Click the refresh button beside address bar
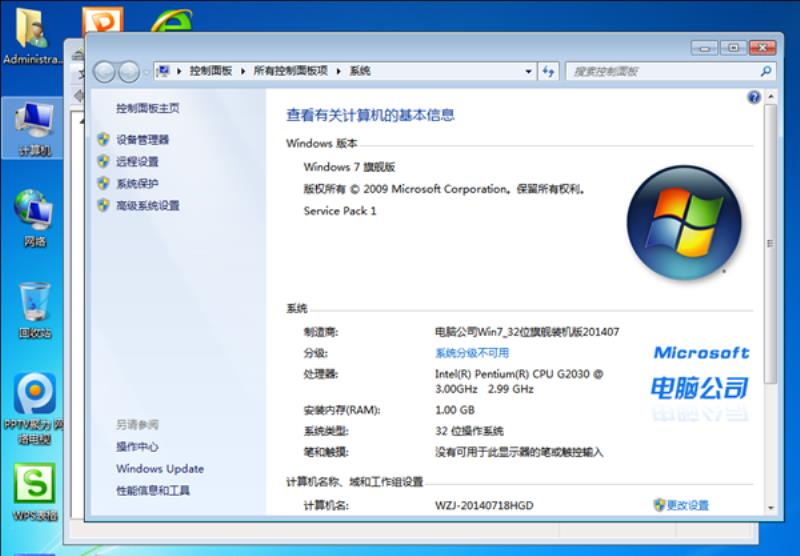This screenshot has height=556, width=800. click(548, 71)
